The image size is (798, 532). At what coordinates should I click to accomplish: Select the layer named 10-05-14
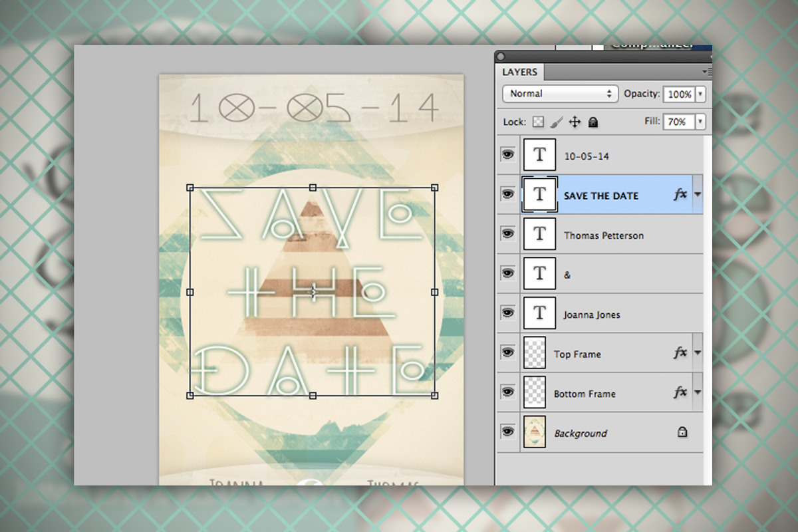(x=587, y=156)
